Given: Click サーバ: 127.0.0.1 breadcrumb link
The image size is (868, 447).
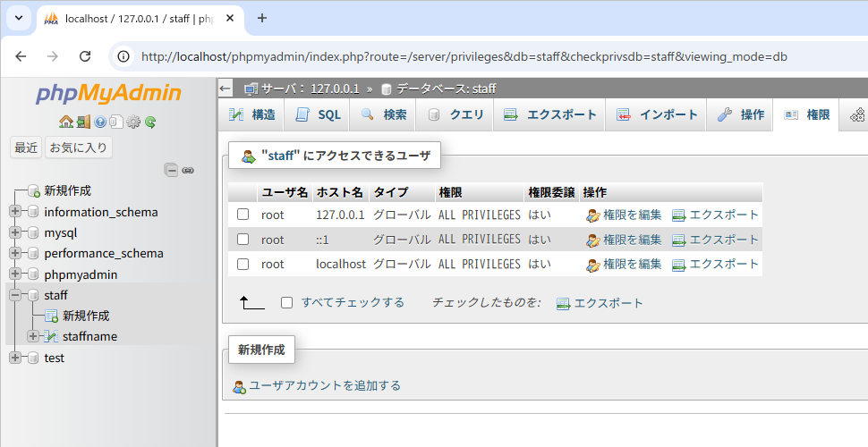Looking at the screenshot, I should 310,89.
